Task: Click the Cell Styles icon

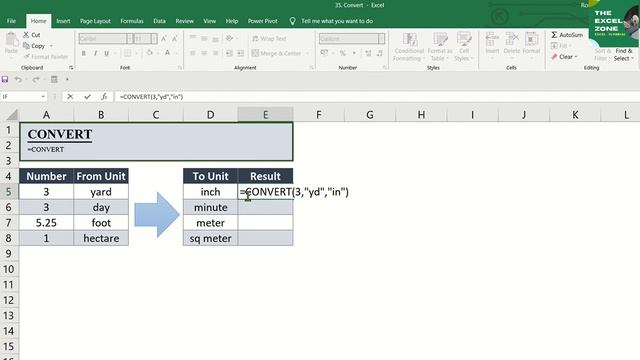Action: 464,40
